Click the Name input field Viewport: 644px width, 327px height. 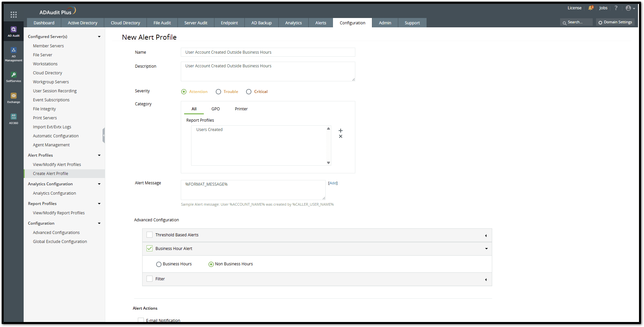(268, 52)
